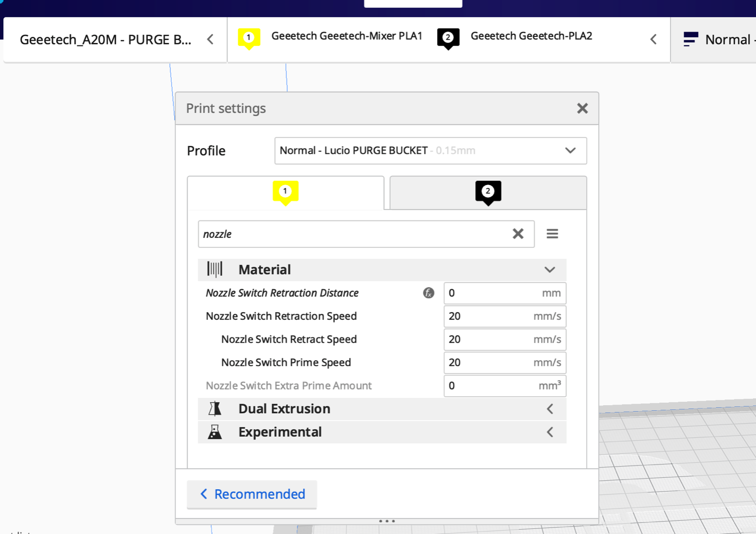Switch to the extruder 1 tab
The height and width of the screenshot is (534, 756).
[285, 193]
